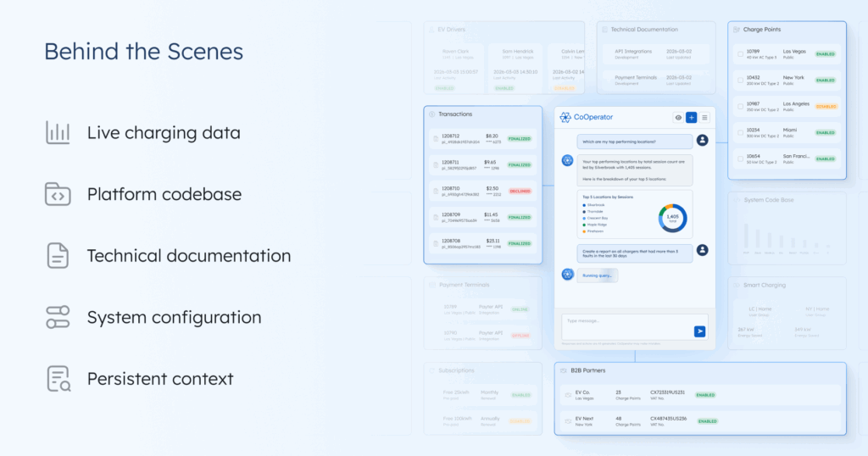Open the Top 5 Locations by Sessions card
The image size is (868, 456).
click(634, 214)
